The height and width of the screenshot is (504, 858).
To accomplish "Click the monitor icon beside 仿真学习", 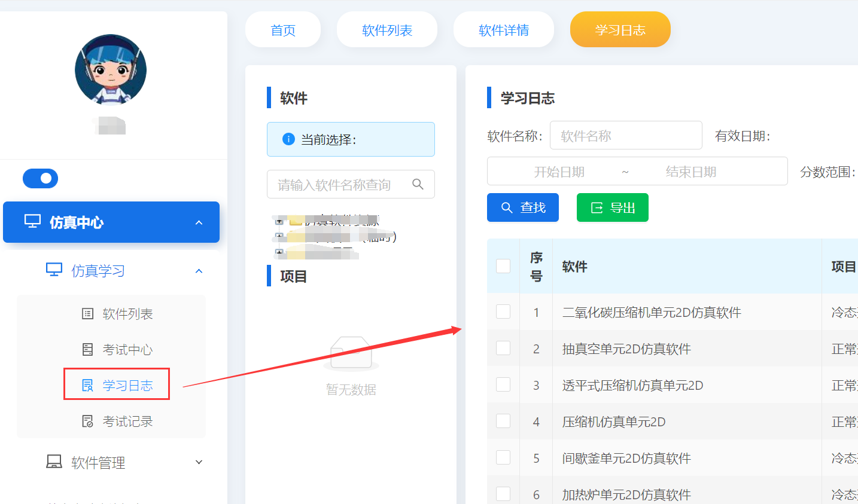I will pyautogui.click(x=54, y=270).
